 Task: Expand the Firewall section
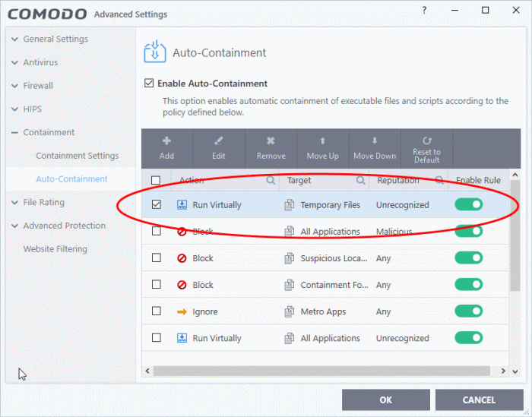point(15,86)
